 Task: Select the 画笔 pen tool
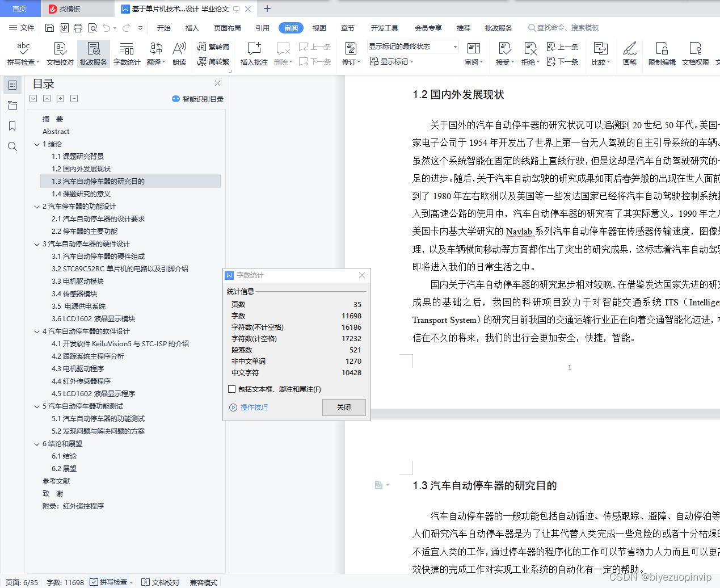click(629, 54)
